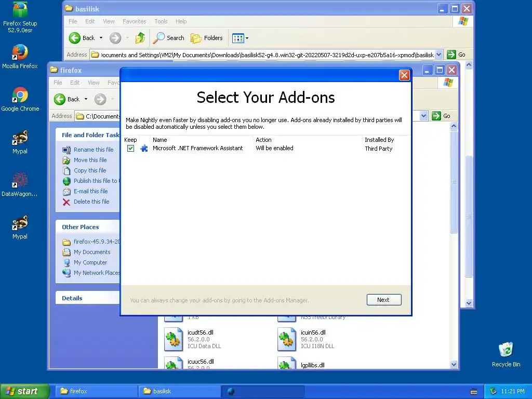Click the Installed By column header
The image size is (532, 399).
[379, 140]
